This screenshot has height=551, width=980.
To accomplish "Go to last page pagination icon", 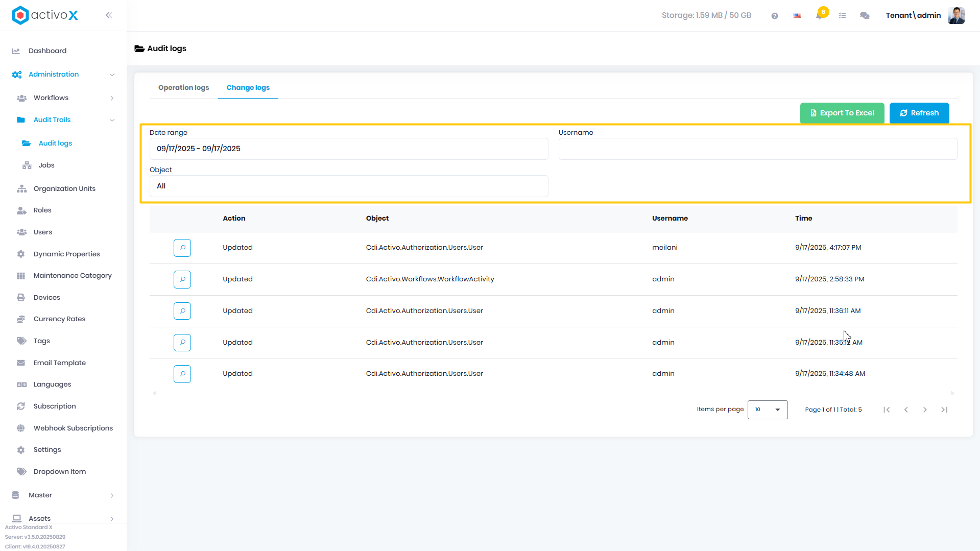I will tap(944, 410).
